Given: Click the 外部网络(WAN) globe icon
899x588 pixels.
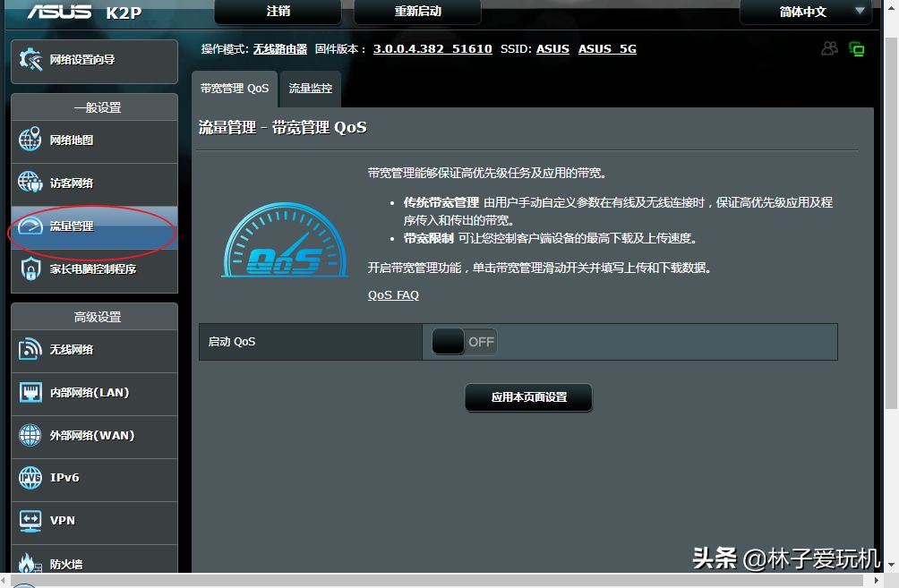Looking at the screenshot, I should [30, 435].
